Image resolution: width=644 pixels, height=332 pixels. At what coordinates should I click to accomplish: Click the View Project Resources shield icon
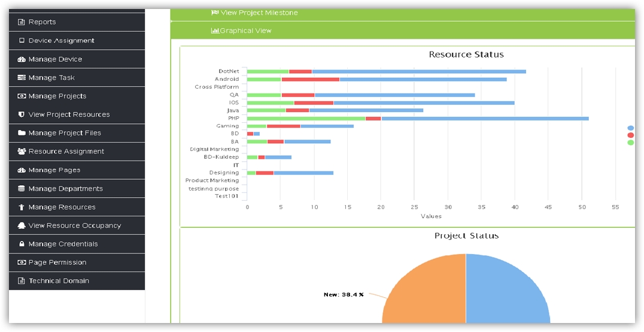pos(22,114)
